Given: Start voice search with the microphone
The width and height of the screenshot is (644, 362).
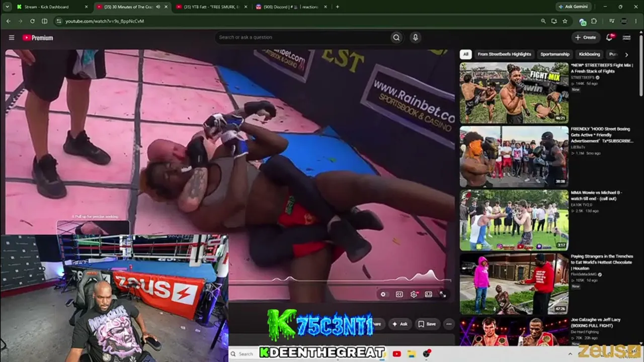Looking at the screenshot, I should click(415, 37).
